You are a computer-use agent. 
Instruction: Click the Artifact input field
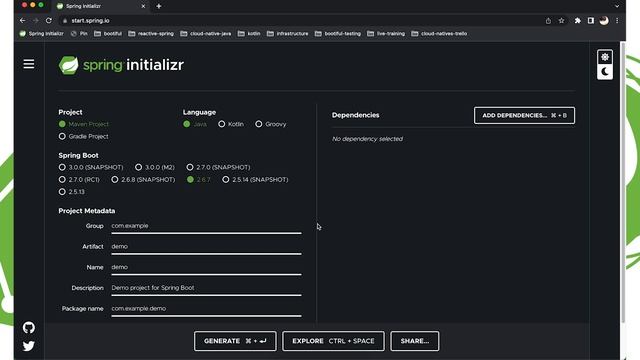click(207, 247)
